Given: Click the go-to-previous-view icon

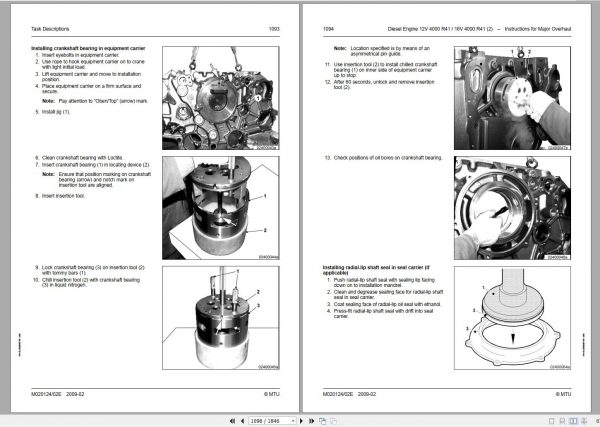Looking at the screenshot, I should [323, 421].
